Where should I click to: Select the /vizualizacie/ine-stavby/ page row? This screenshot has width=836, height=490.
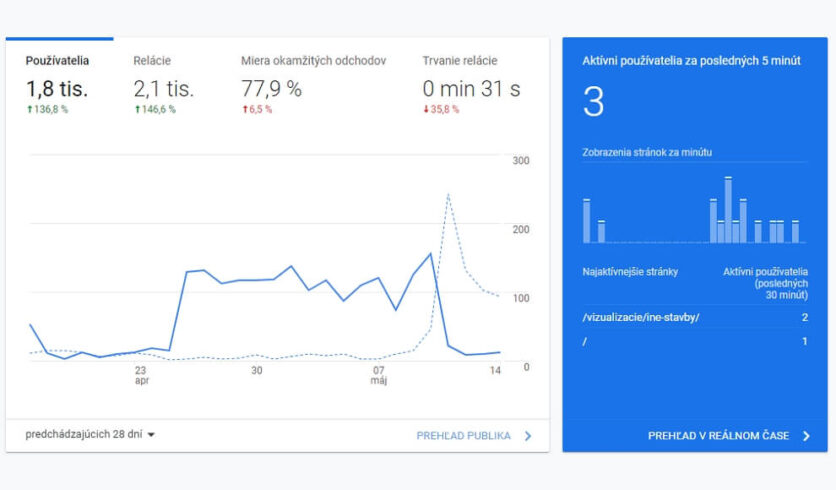tap(641, 317)
